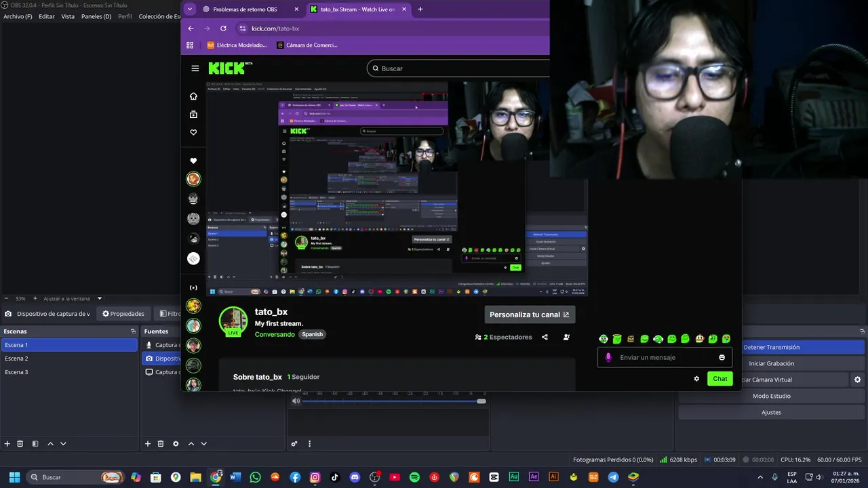Share the tato_bx stream
This screenshot has width=868, height=488.
(x=545, y=337)
